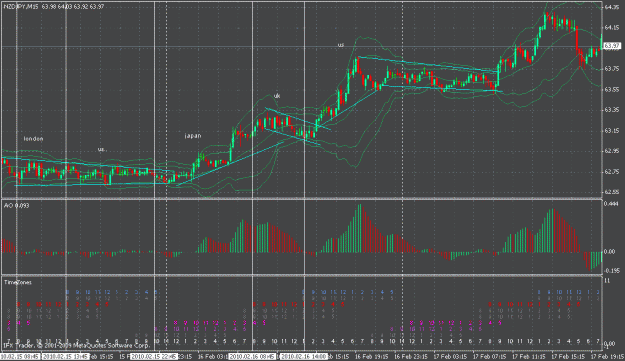
Task: Click the '17 Feb 11:15' time axis label
Action: tap(528, 356)
